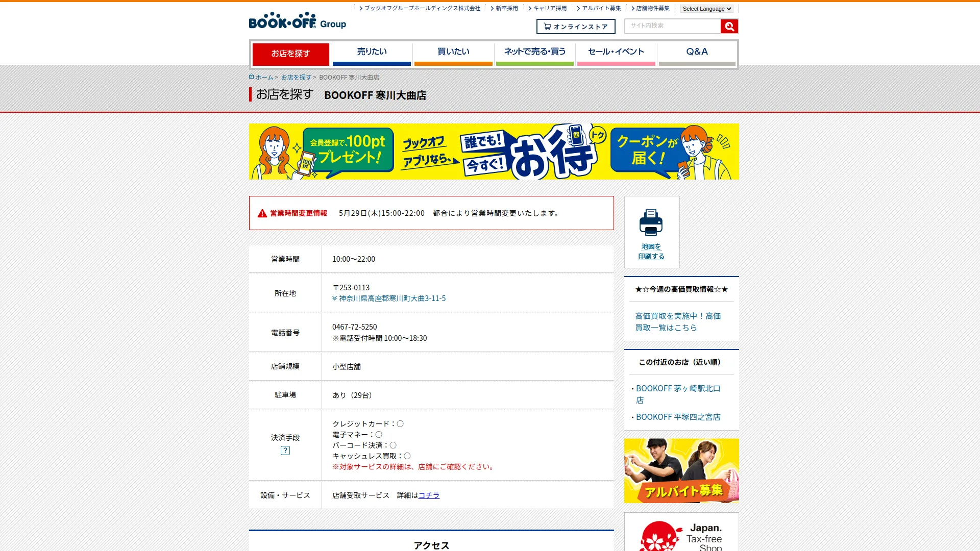The height and width of the screenshot is (551, 980).
Task: Open 高価買取一覧はこちら link
Action: click(678, 322)
